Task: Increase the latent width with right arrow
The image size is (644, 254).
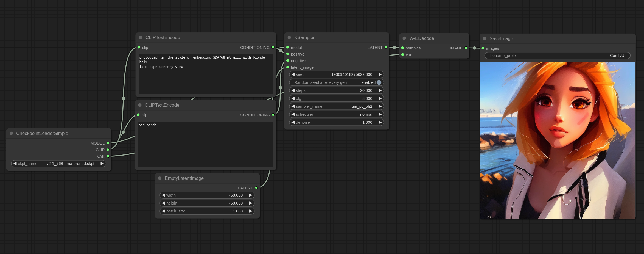Action: (x=251, y=195)
